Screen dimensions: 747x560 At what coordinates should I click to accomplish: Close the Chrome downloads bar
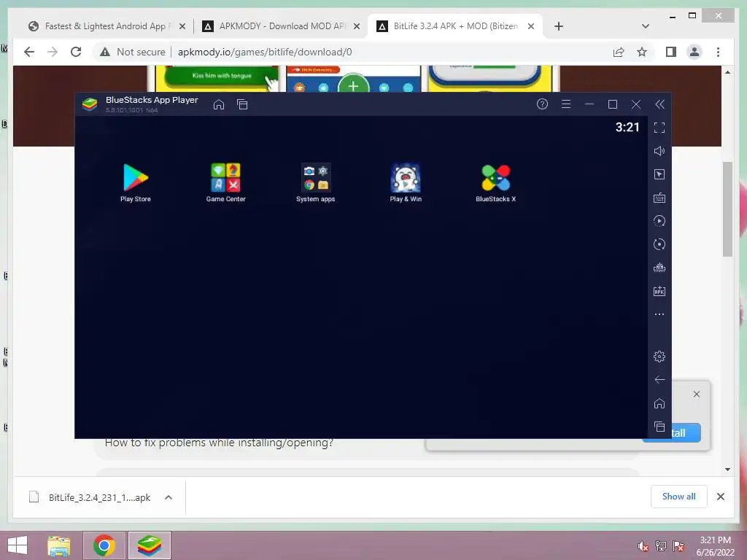tap(721, 497)
